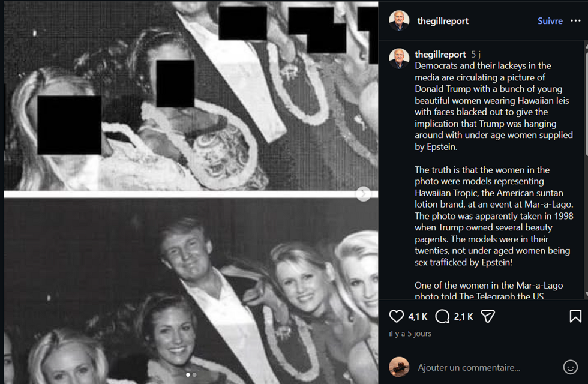Open the emoji picker in the comment bar
The width and height of the screenshot is (588, 384).
pos(572,367)
